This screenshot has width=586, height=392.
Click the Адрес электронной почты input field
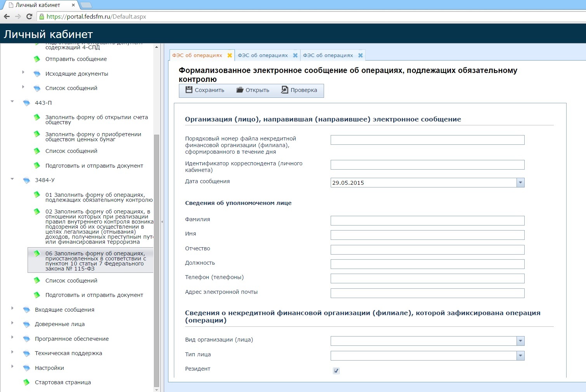pos(427,293)
